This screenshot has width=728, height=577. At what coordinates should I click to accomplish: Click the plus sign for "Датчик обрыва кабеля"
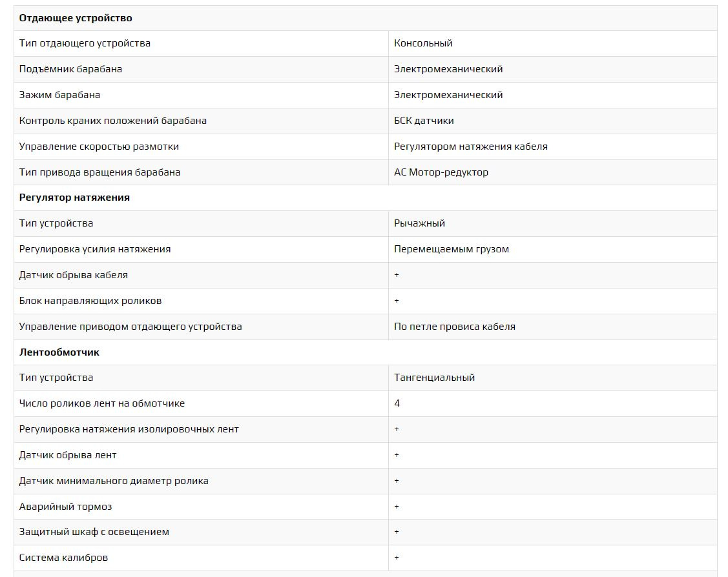[x=397, y=275]
